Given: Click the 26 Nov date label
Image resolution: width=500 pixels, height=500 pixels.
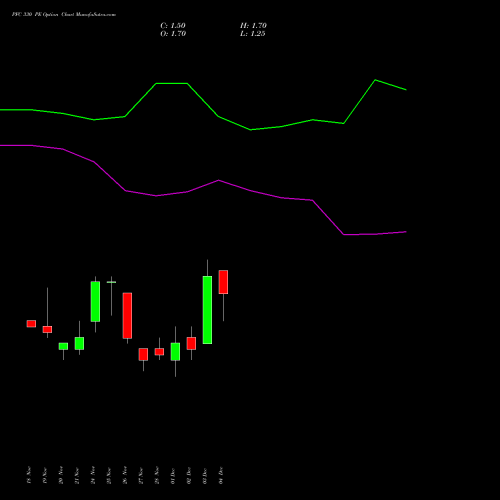Looking at the screenshot, I should tap(125, 475).
